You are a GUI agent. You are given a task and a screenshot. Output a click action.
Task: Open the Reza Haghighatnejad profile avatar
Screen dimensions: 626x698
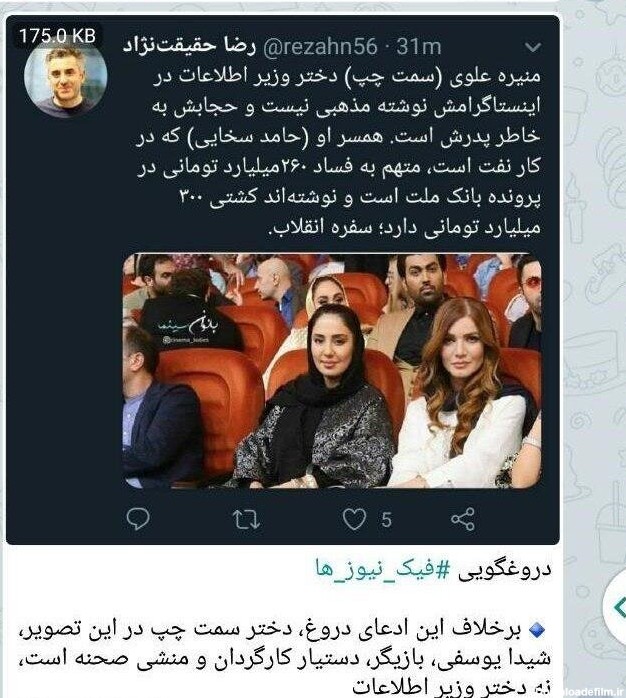(x=65, y=77)
